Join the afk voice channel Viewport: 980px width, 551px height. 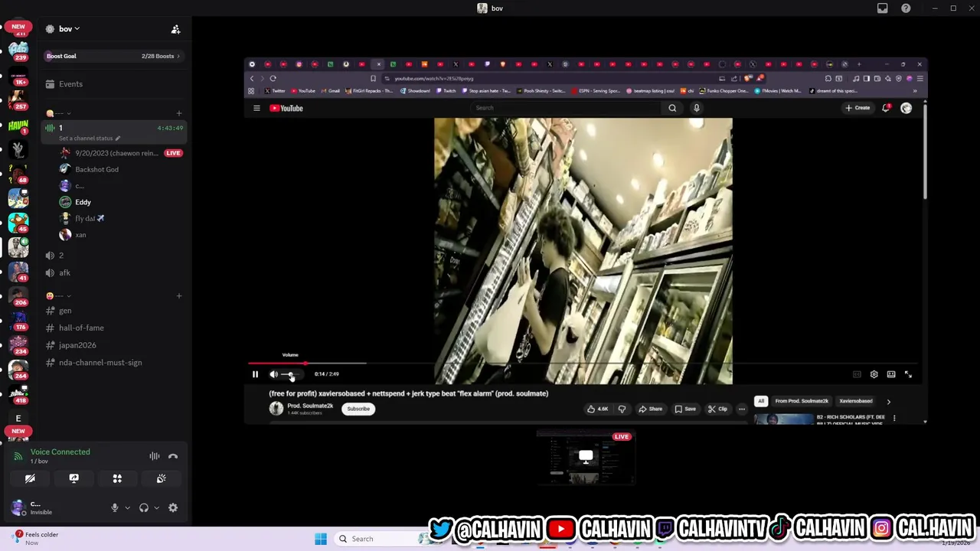pyautogui.click(x=113, y=272)
